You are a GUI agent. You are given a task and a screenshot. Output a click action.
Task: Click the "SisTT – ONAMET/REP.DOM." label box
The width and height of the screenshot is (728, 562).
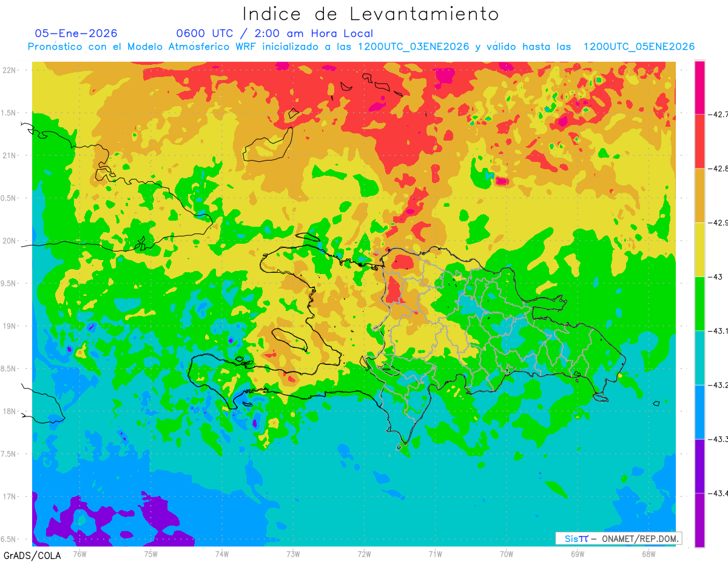619,538
